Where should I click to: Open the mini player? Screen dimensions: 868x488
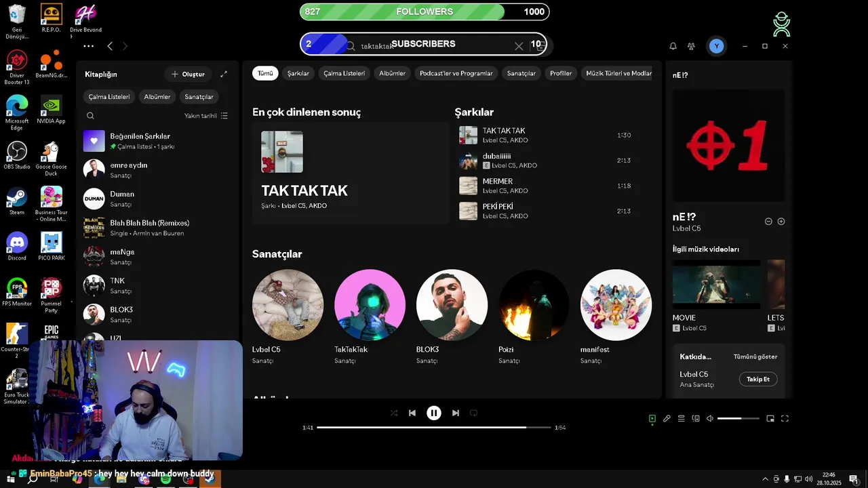[x=770, y=419]
